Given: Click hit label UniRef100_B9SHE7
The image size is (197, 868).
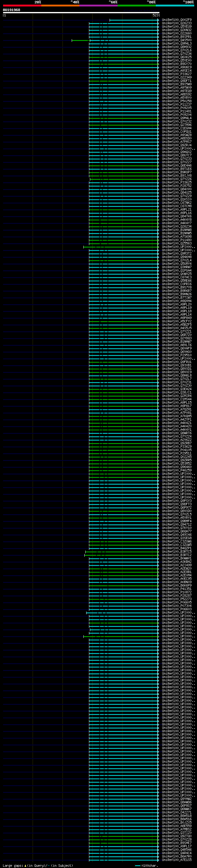Looking at the screenshot, I should point(177,843).
